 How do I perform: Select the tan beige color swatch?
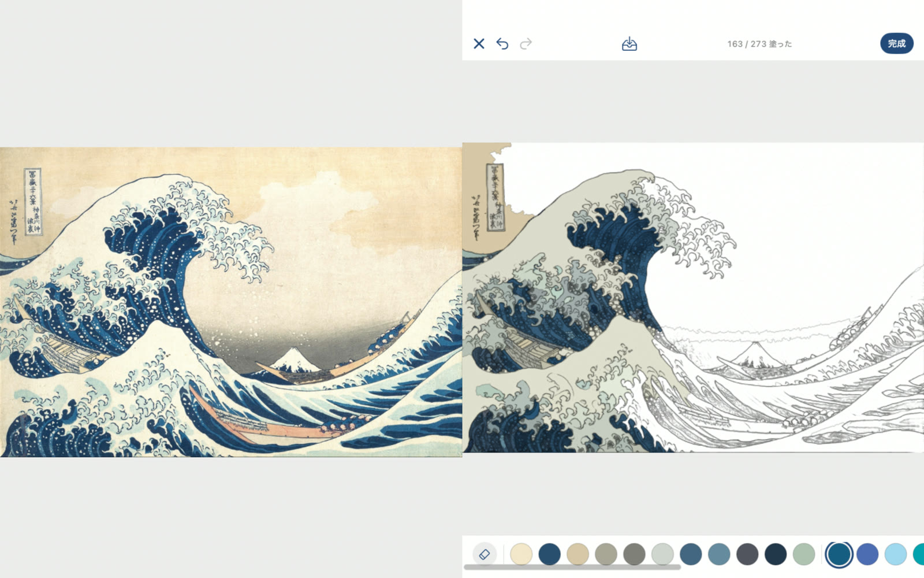578,554
